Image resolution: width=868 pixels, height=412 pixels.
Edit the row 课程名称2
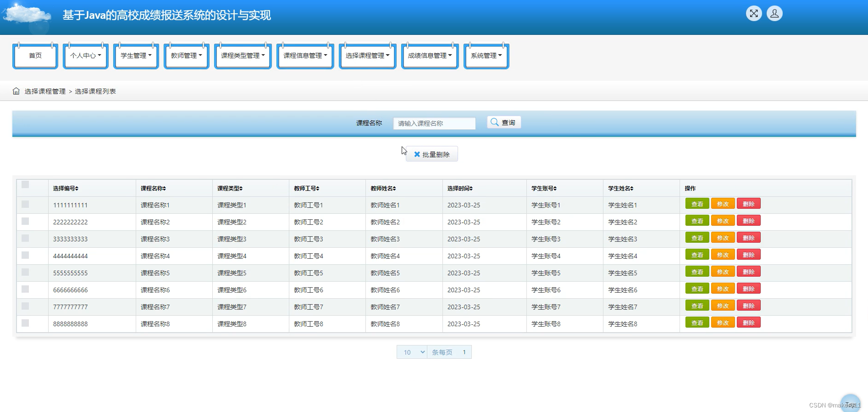[x=723, y=221]
